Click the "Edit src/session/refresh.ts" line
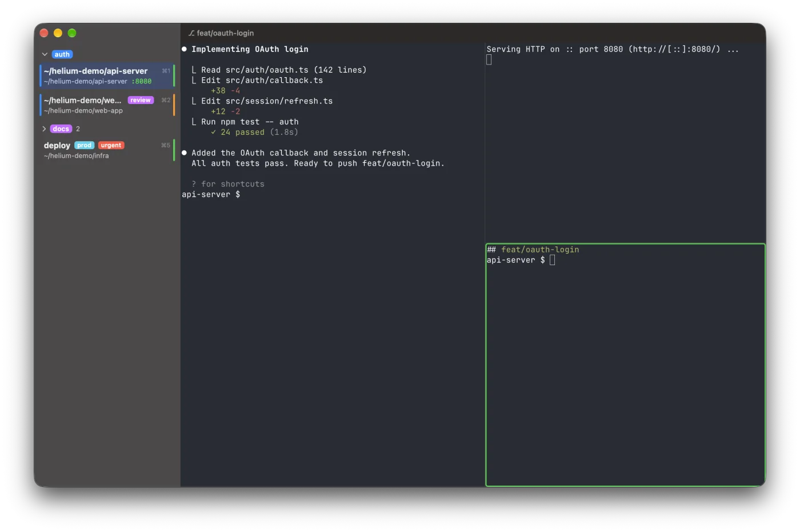 pyautogui.click(x=267, y=101)
